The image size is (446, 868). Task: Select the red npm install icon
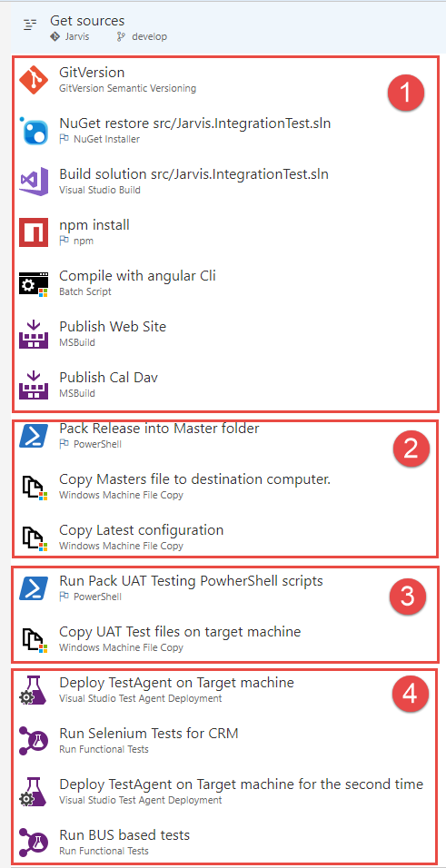click(34, 232)
